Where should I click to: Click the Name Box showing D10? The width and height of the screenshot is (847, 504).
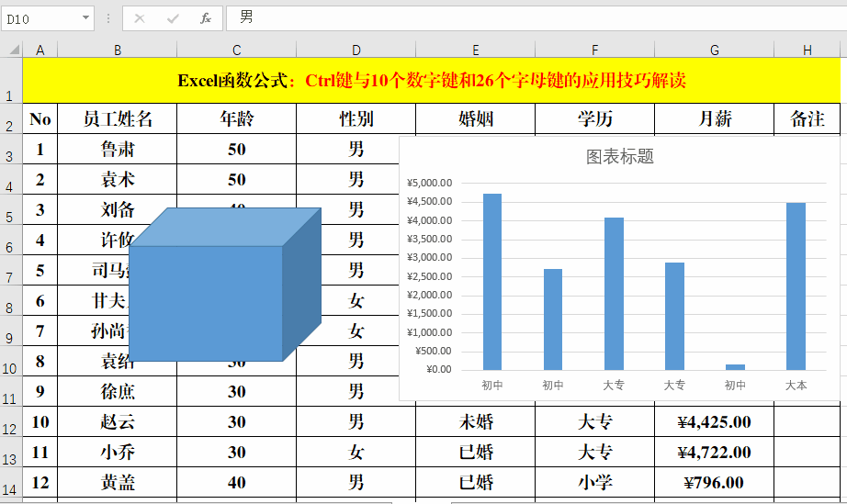click(x=48, y=19)
